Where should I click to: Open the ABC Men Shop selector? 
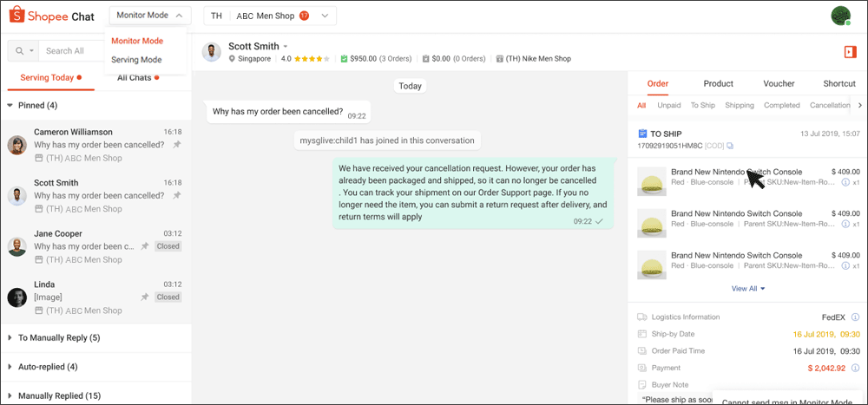(270, 16)
